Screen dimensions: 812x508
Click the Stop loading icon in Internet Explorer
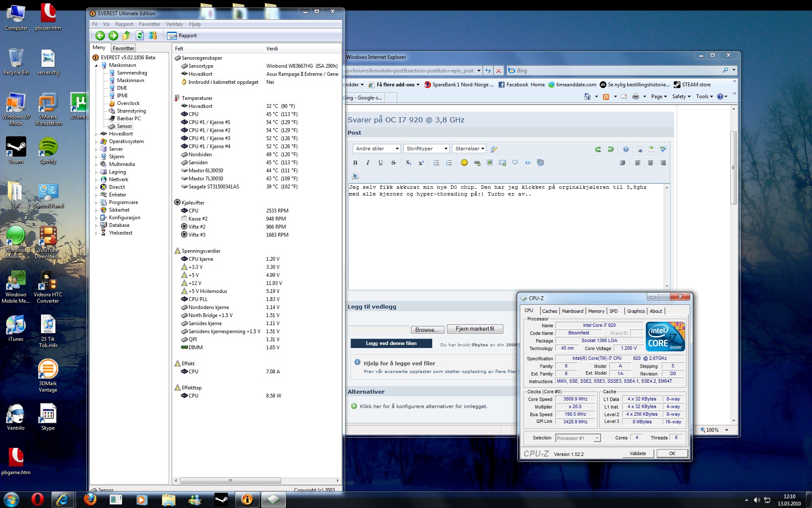tap(499, 71)
